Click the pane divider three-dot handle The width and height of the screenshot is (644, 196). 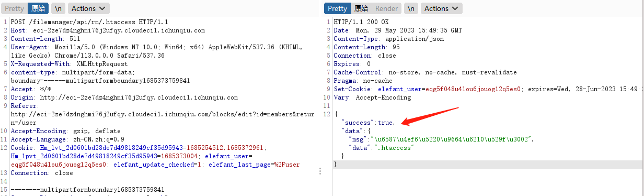[320, 171]
